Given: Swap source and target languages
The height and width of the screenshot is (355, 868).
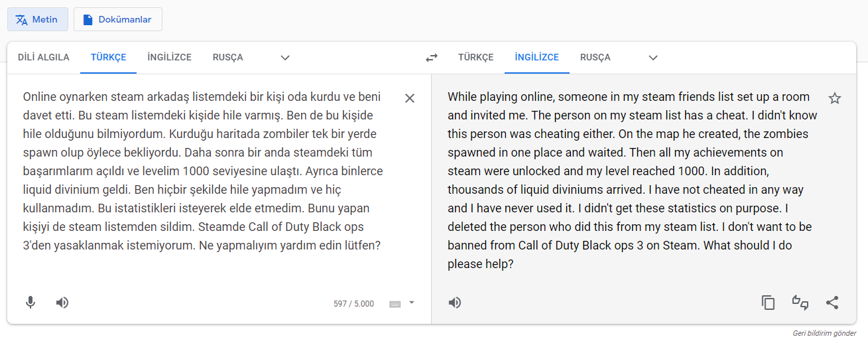Looking at the screenshot, I should click(432, 58).
